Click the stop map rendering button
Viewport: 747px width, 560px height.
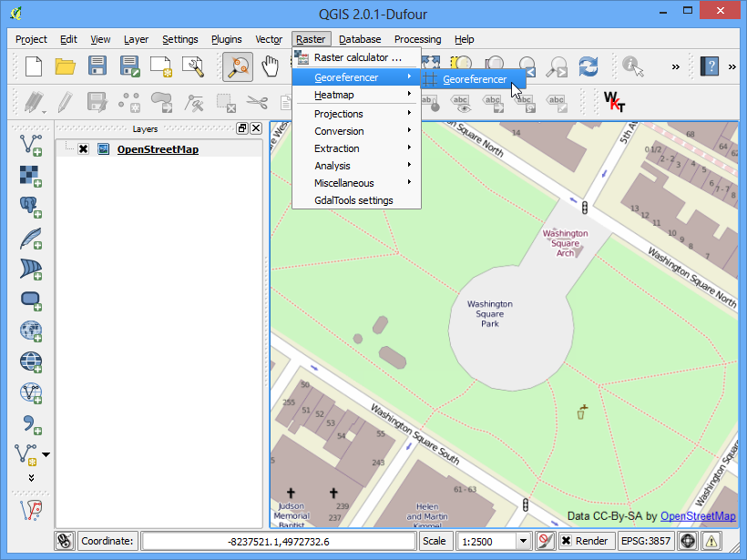coord(545,541)
